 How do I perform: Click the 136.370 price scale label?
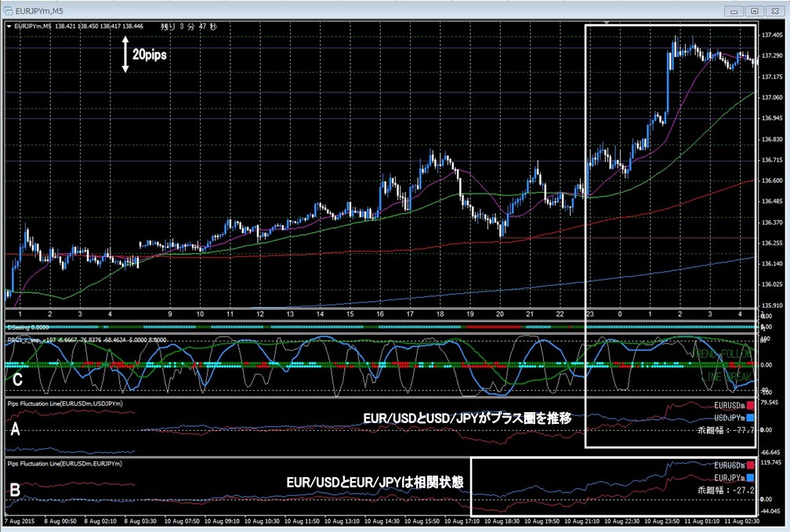771,223
